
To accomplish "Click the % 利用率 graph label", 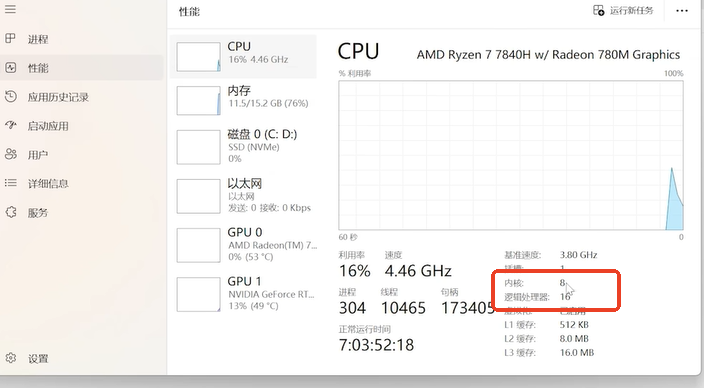I will [x=355, y=73].
